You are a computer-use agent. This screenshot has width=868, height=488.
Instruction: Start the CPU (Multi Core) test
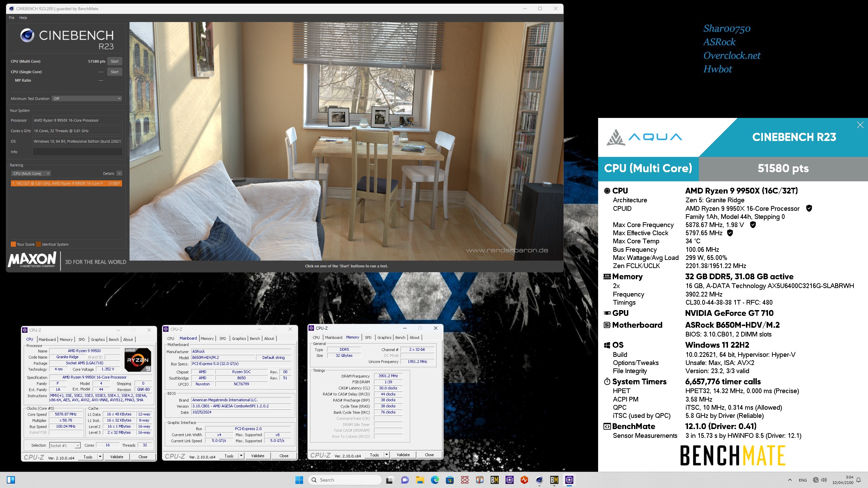click(x=115, y=61)
